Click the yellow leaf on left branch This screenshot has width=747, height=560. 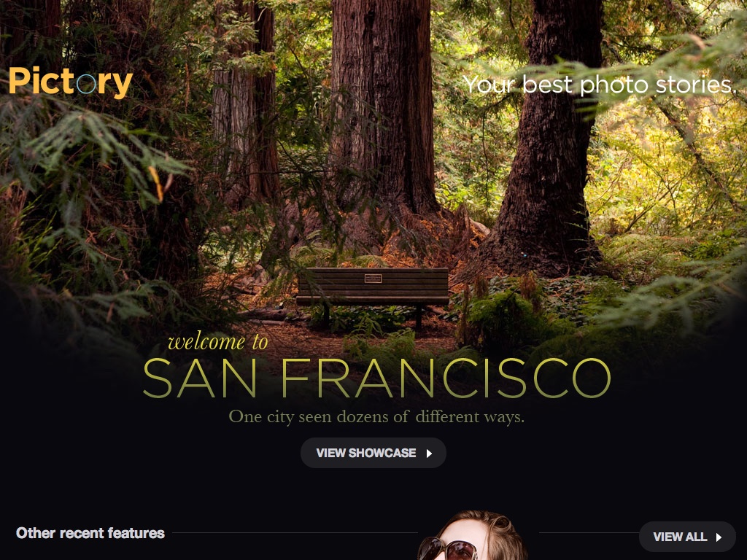pyautogui.click(x=156, y=183)
